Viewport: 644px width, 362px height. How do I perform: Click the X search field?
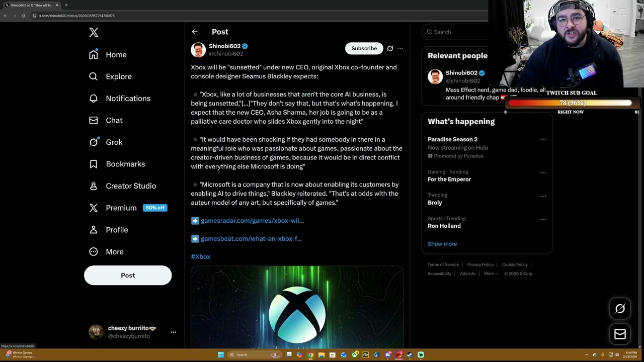455,32
